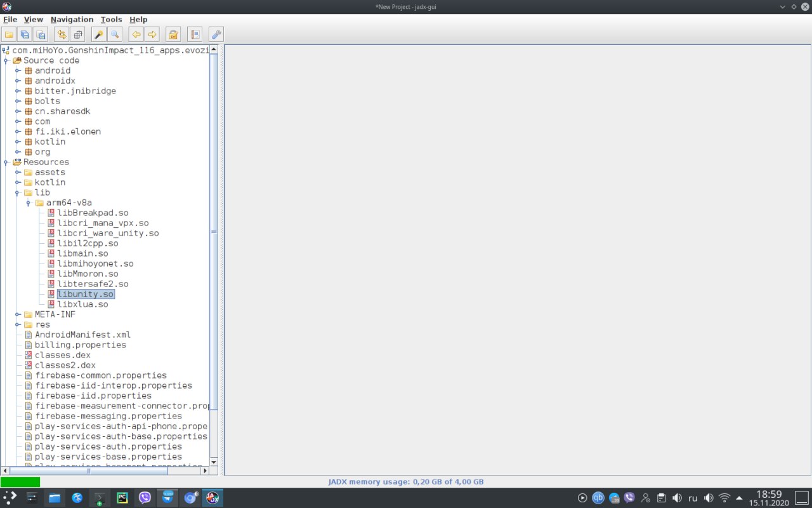This screenshot has width=812, height=508.
Task: Select the org package
Action: click(43, 152)
